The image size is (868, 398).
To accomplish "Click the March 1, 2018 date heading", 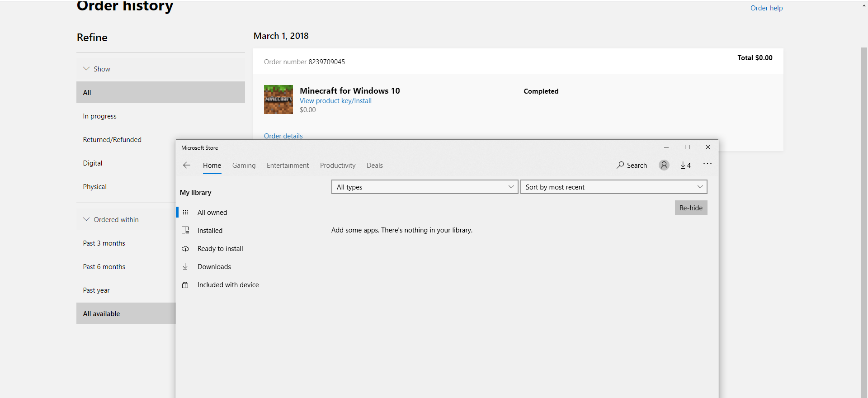I will 281,36.
